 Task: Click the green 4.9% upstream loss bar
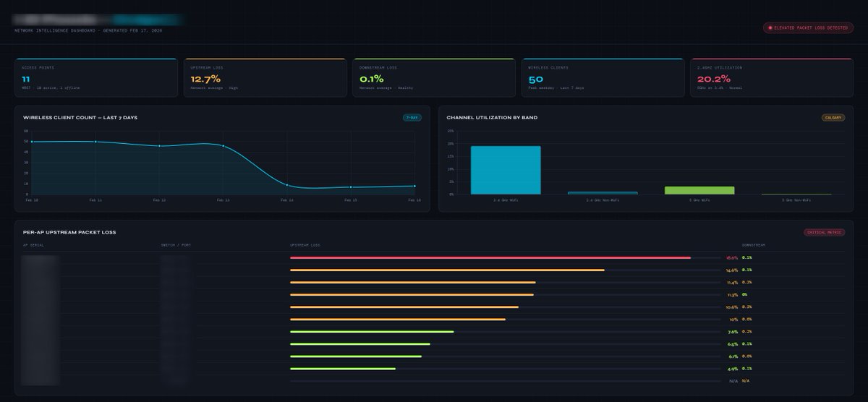tap(343, 369)
